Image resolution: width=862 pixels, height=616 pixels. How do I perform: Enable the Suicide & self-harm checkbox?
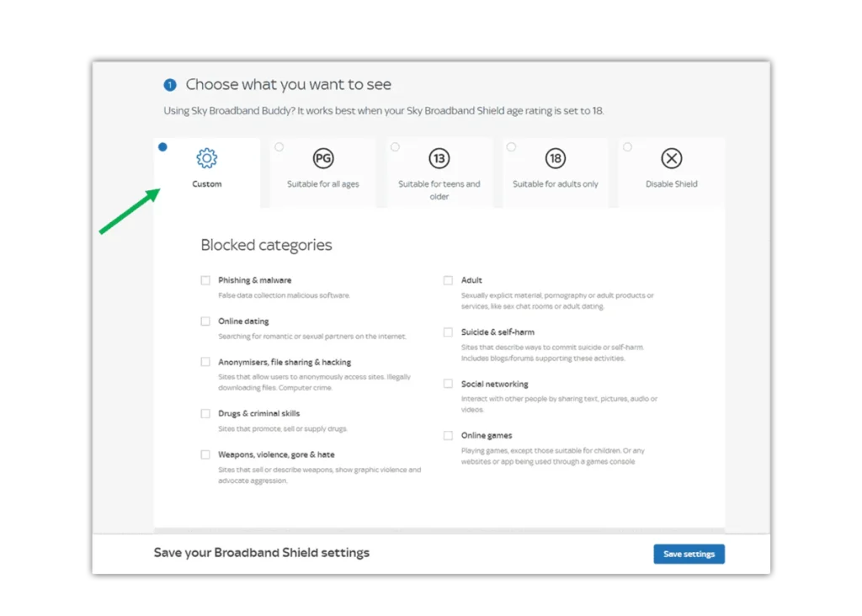(449, 332)
